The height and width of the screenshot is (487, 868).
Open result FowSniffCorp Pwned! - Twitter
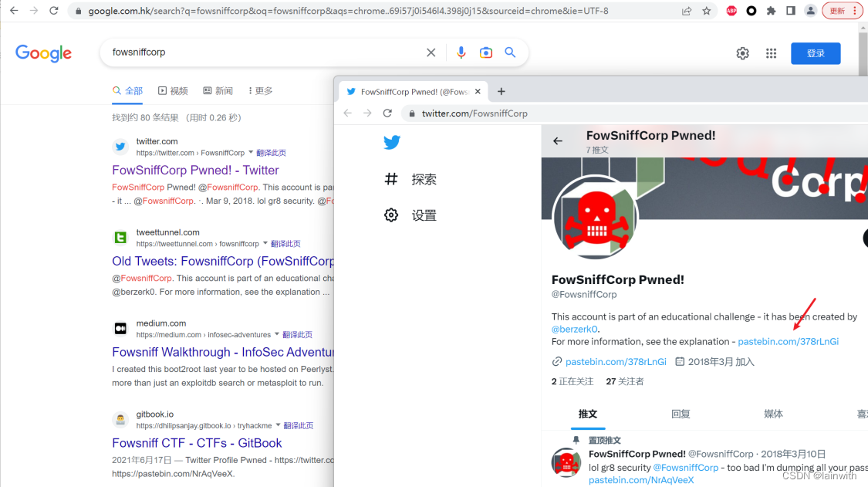click(195, 170)
